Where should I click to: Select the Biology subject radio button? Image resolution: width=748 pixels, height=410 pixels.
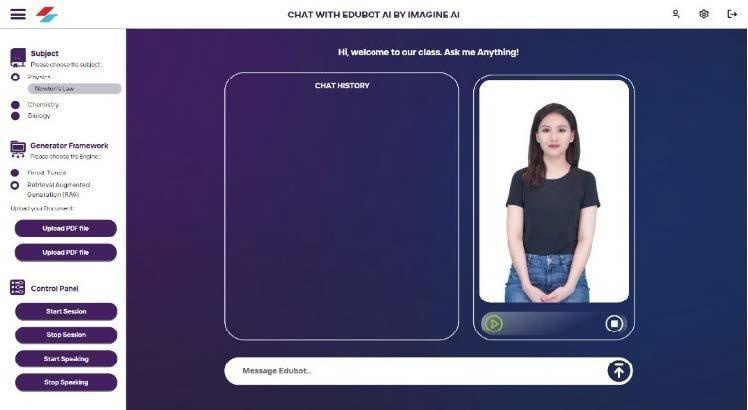click(15, 116)
